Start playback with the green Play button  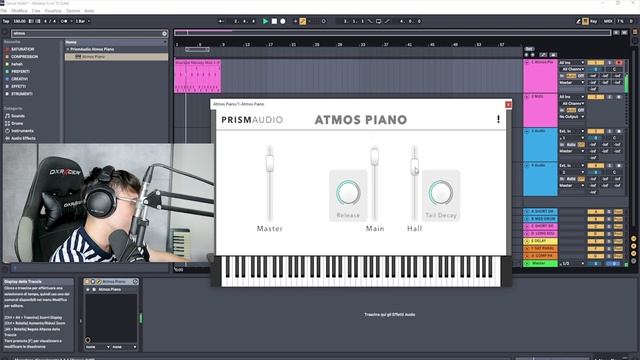pyautogui.click(x=265, y=21)
